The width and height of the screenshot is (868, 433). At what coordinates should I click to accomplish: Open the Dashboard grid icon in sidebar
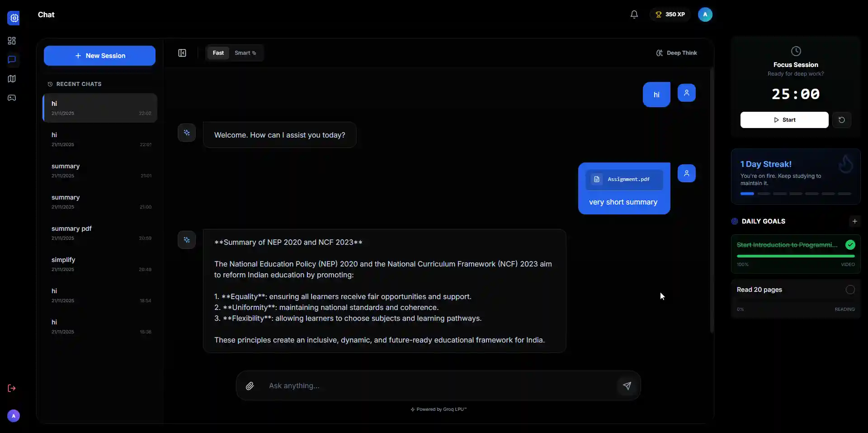pos(11,40)
